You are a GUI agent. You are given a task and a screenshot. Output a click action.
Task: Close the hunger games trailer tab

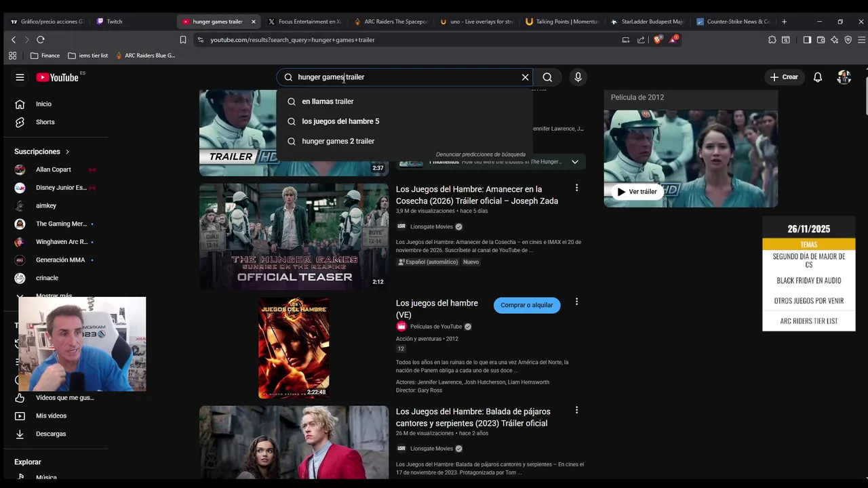(x=254, y=22)
